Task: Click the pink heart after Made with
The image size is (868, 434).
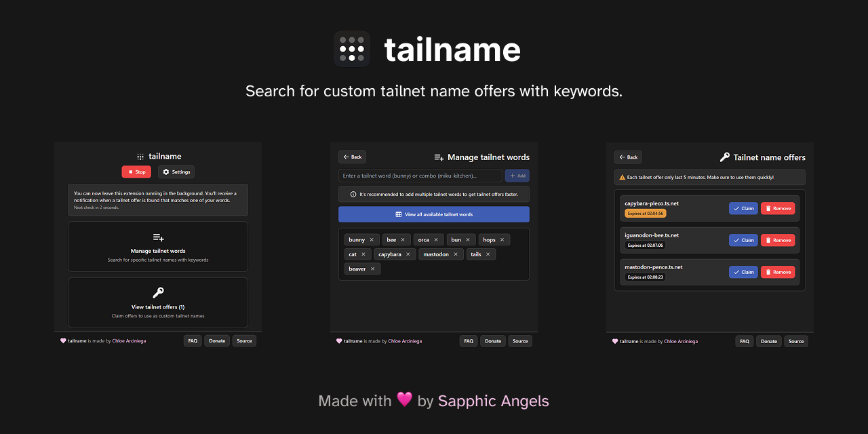Action: [405, 399]
